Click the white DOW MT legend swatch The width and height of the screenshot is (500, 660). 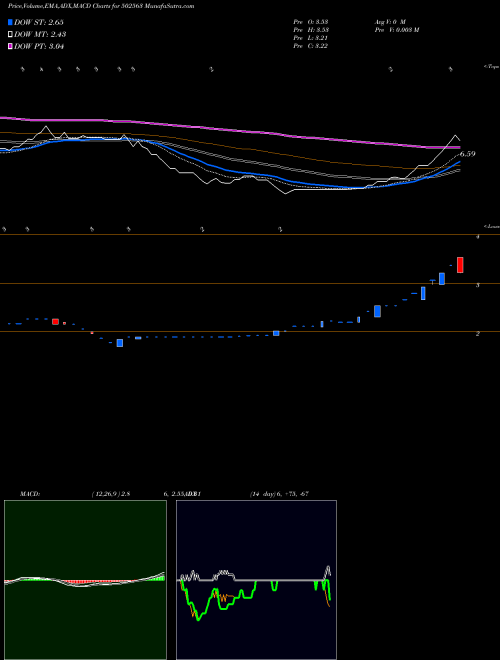pyautogui.click(x=10, y=35)
